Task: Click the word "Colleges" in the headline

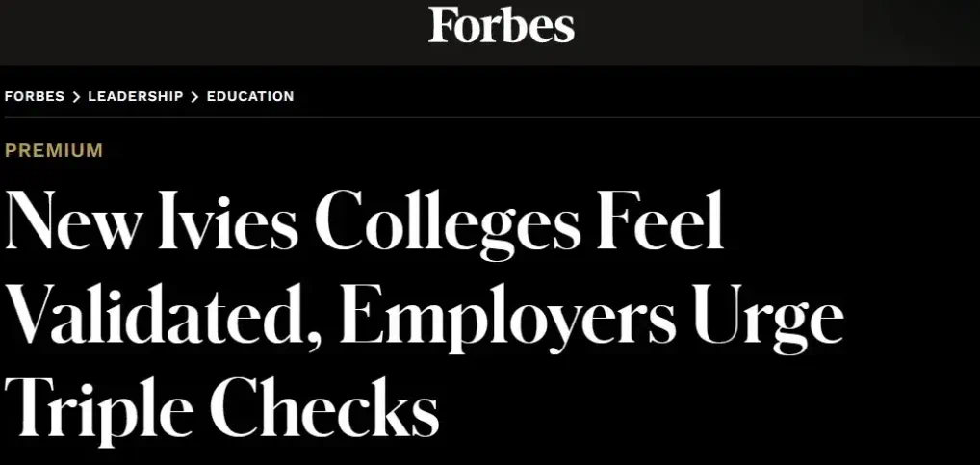Action: coord(448,221)
